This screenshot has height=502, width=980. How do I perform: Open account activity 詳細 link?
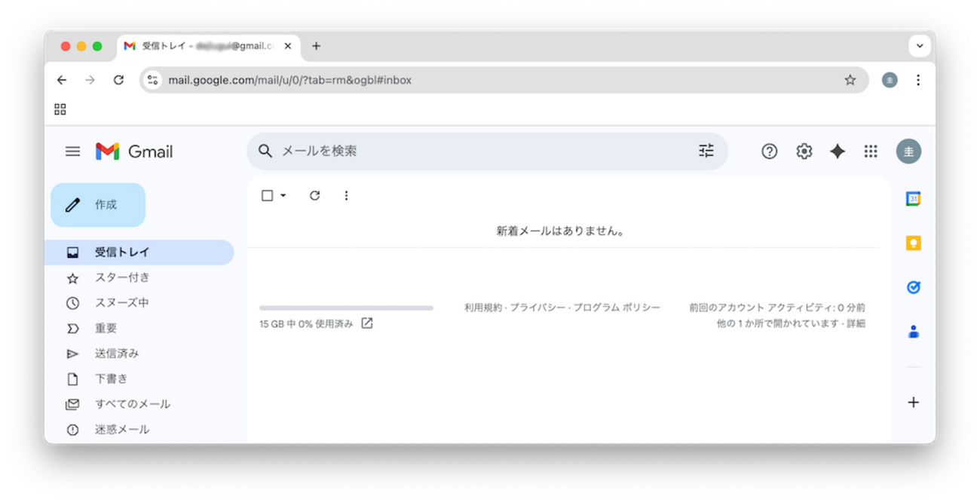click(856, 323)
